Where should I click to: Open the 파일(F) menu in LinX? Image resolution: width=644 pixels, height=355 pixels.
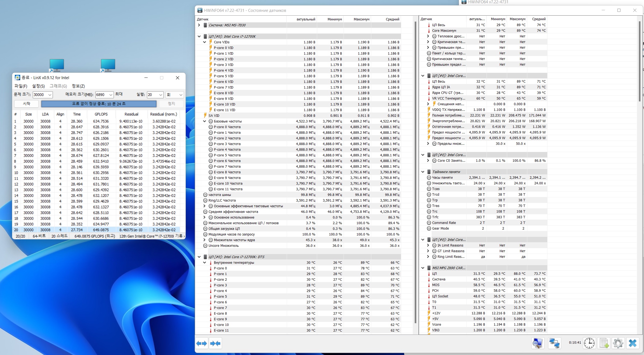(x=21, y=86)
